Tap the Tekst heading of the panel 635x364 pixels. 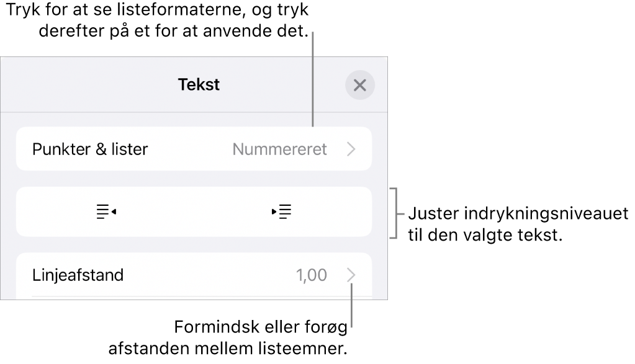click(x=198, y=85)
